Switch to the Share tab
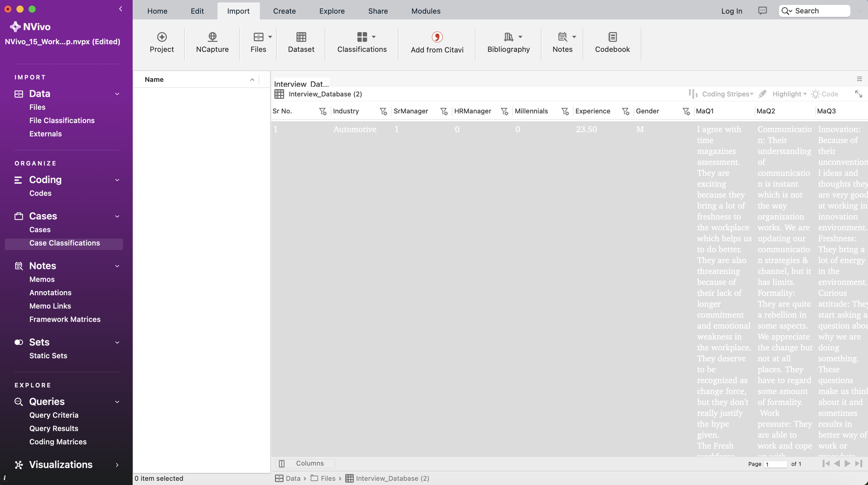Screen dimensions: 868x485 tap(378, 11)
